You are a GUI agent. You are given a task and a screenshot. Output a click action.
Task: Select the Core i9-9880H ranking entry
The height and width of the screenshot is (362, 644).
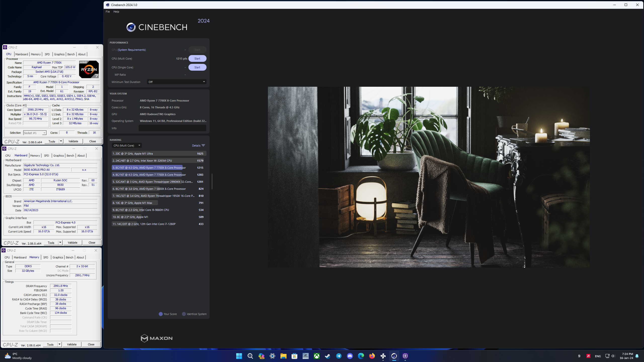pos(159,210)
